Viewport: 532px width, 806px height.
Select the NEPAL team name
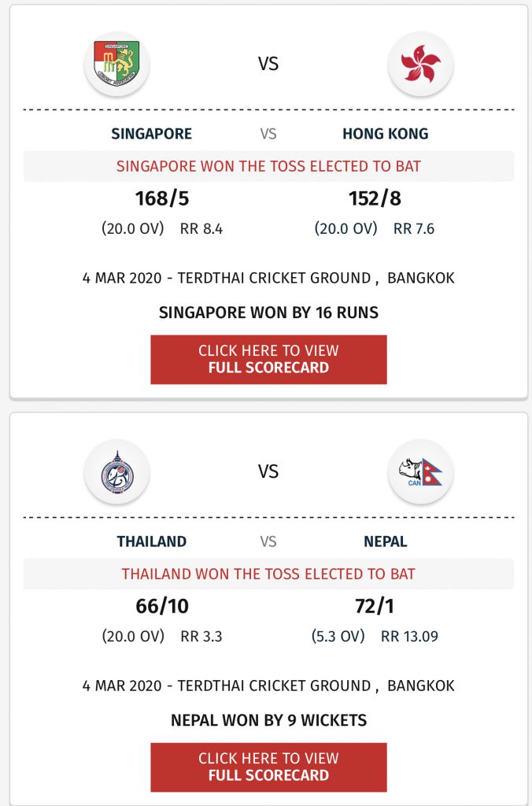click(x=386, y=542)
